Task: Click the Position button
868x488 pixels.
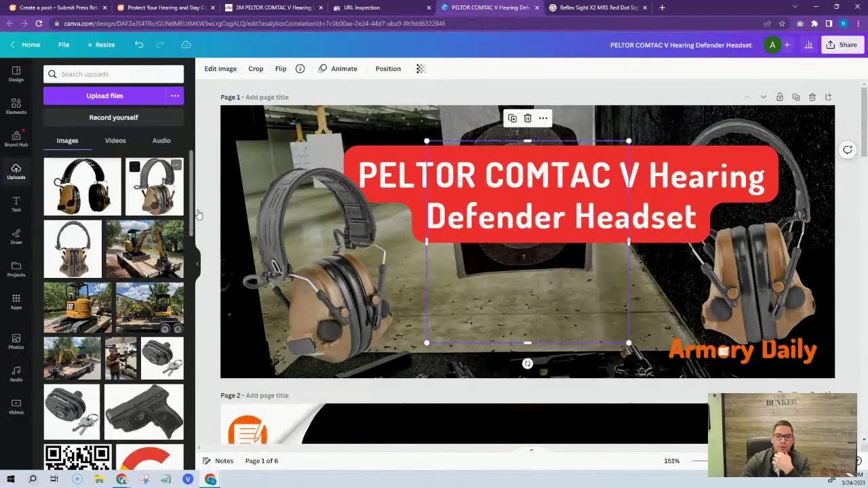Action: click(x=388, y=68)
